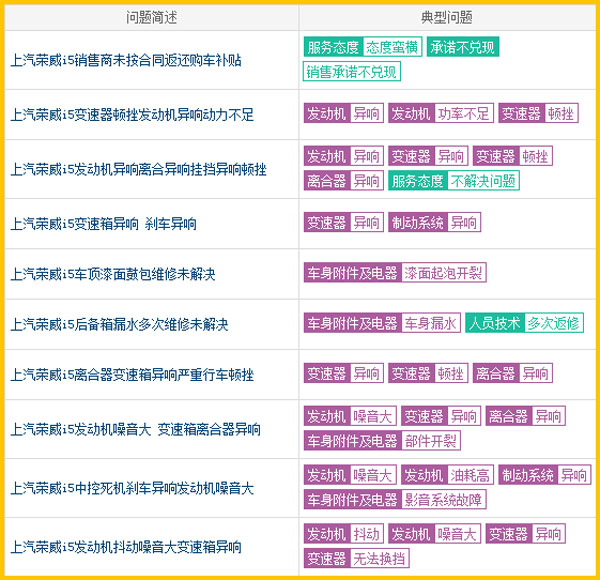Viewport: 600px width, 580px height.
Task: Click the 车身漏水 tag
Action: [430, 323]
